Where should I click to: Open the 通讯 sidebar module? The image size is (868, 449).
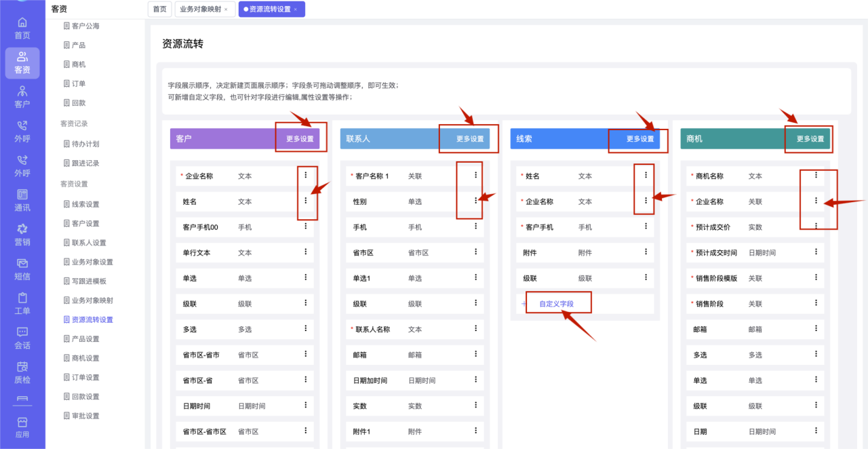pos(22,201)
